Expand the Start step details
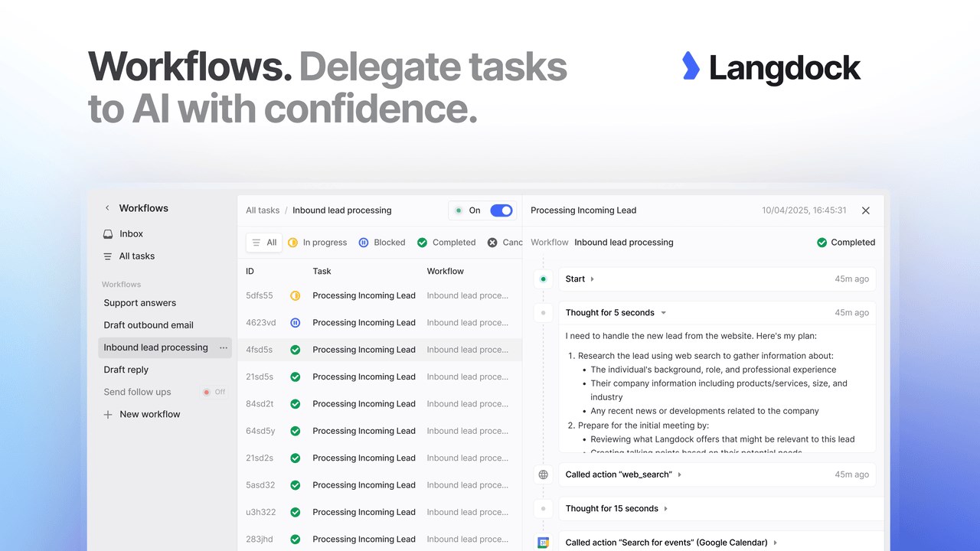 592,279
